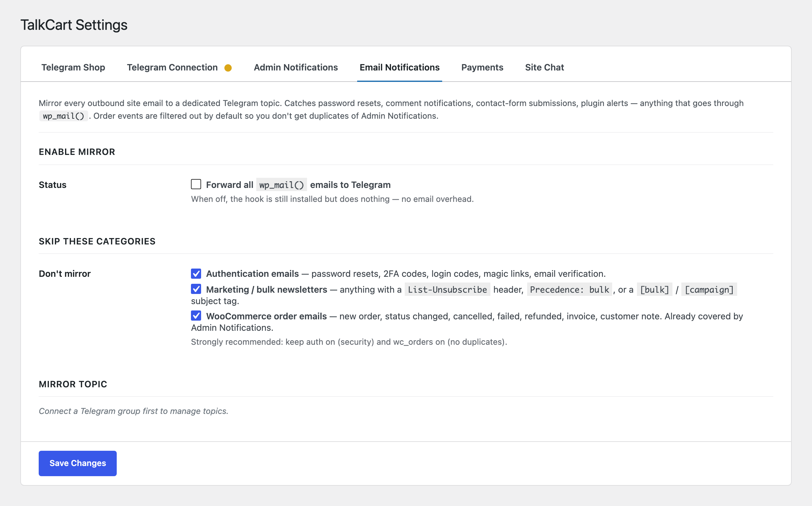Switch to the Site Chat tab
Viewport: 812px width, 506px height.
[544, 67]
